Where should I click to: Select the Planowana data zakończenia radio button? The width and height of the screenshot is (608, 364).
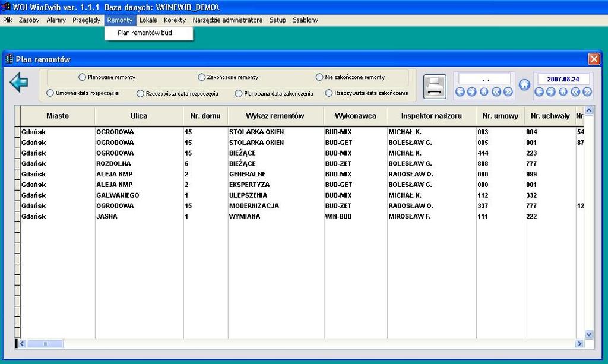[x=239, y=93]
